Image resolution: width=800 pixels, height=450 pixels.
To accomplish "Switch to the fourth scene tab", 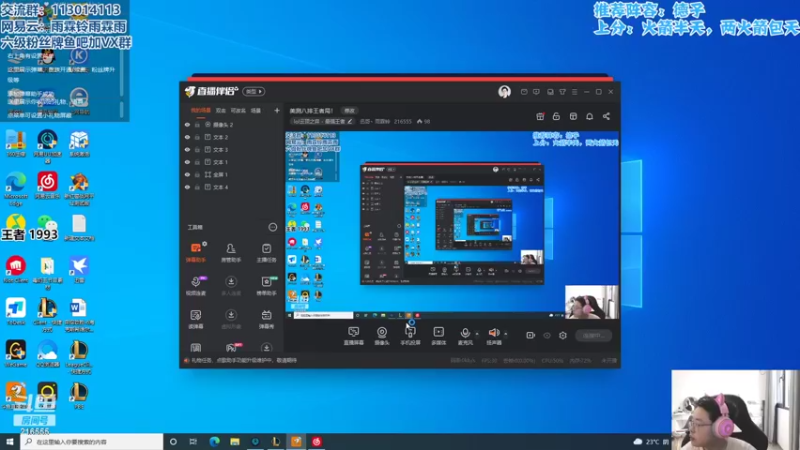I will point(256,110).
